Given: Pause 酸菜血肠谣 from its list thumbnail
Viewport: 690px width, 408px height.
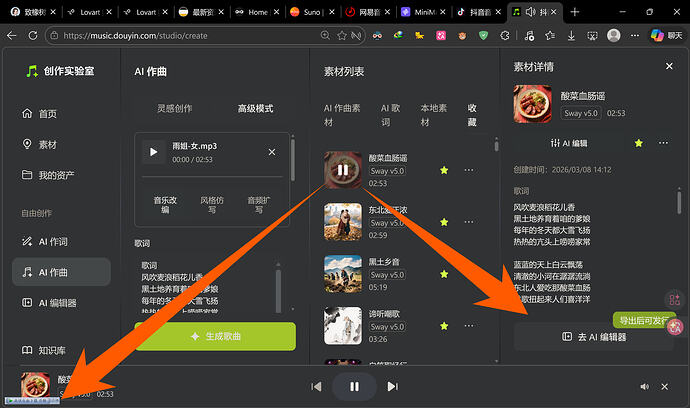Looking at the screenshot, I should point(343,170).
